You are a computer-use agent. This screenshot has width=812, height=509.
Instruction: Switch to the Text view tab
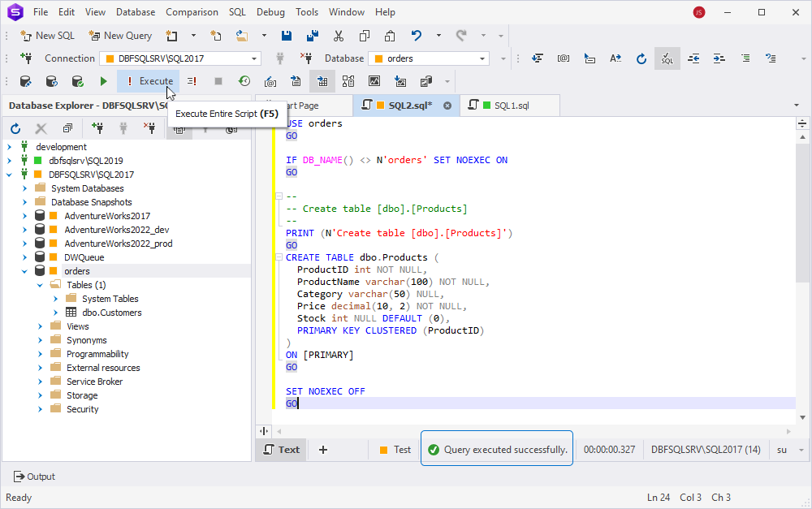point(282,450)
